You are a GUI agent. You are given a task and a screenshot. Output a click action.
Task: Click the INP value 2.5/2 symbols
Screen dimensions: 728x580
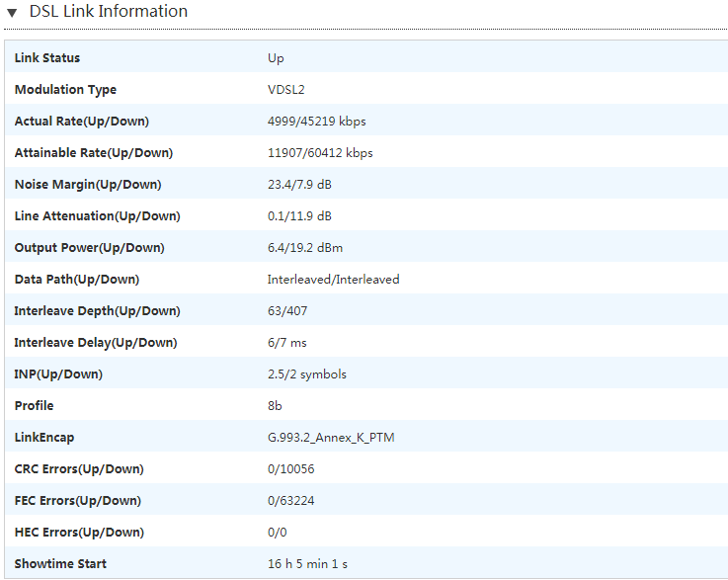tap(306, 374)
